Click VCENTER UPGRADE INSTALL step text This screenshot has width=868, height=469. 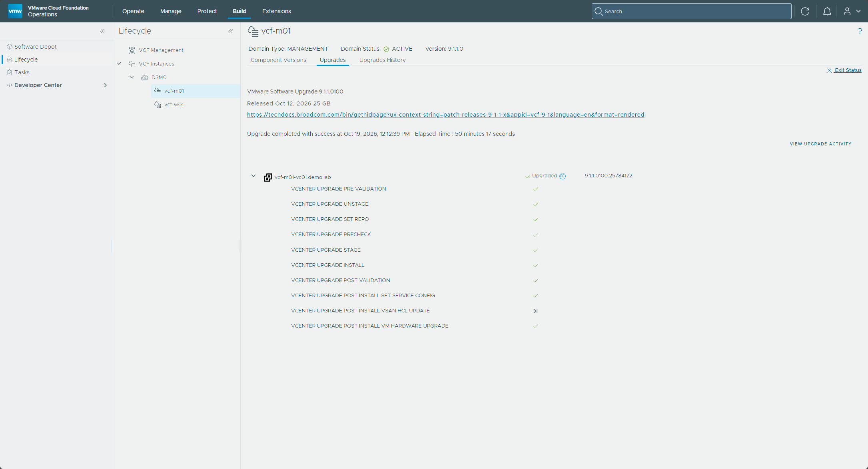[x=328, y=265]
